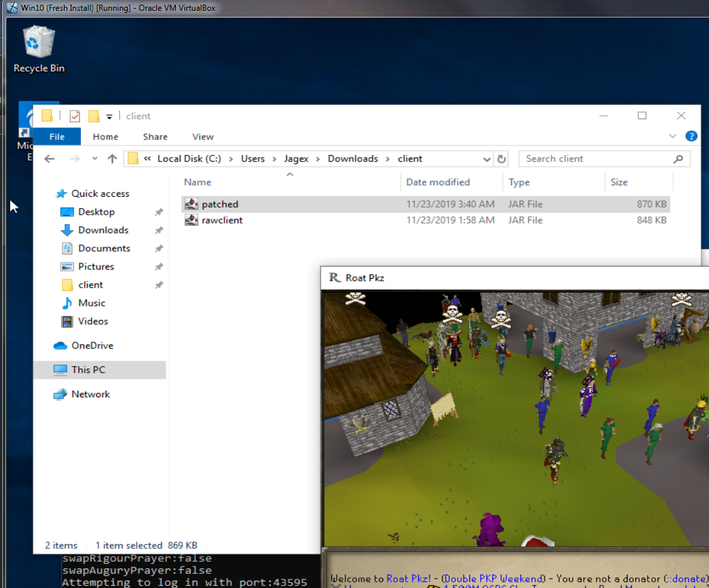
Task: Unpin Pictures using its pin icon
Action: click(x=159, y=267)
